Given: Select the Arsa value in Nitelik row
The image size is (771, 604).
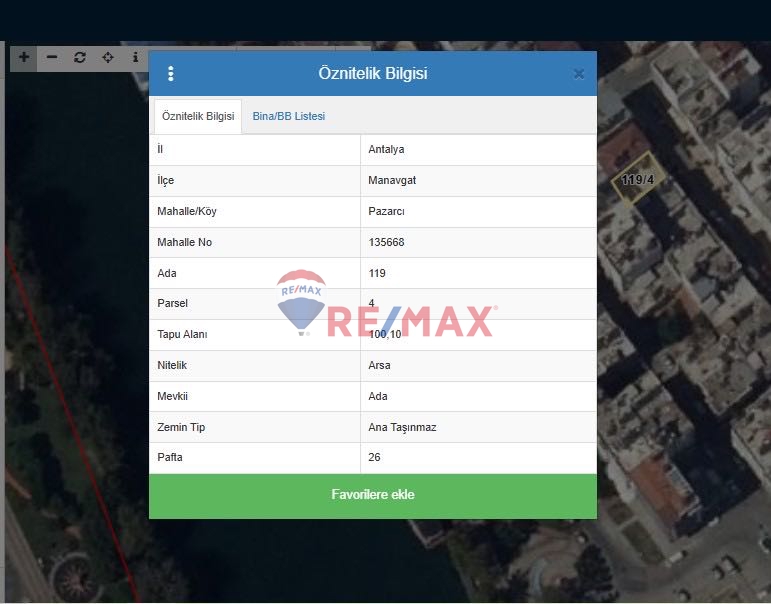Looking at the screenshot, I should point(379,366).
